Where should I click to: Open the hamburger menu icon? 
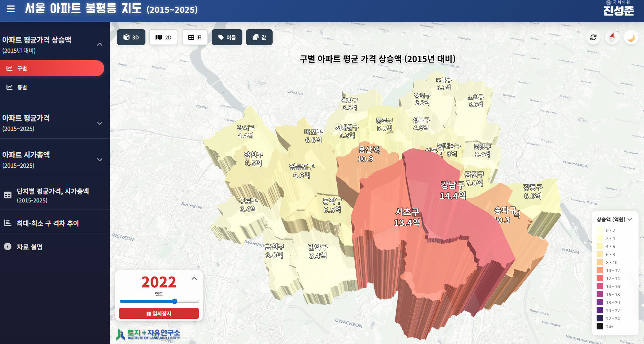pos(11,9)
